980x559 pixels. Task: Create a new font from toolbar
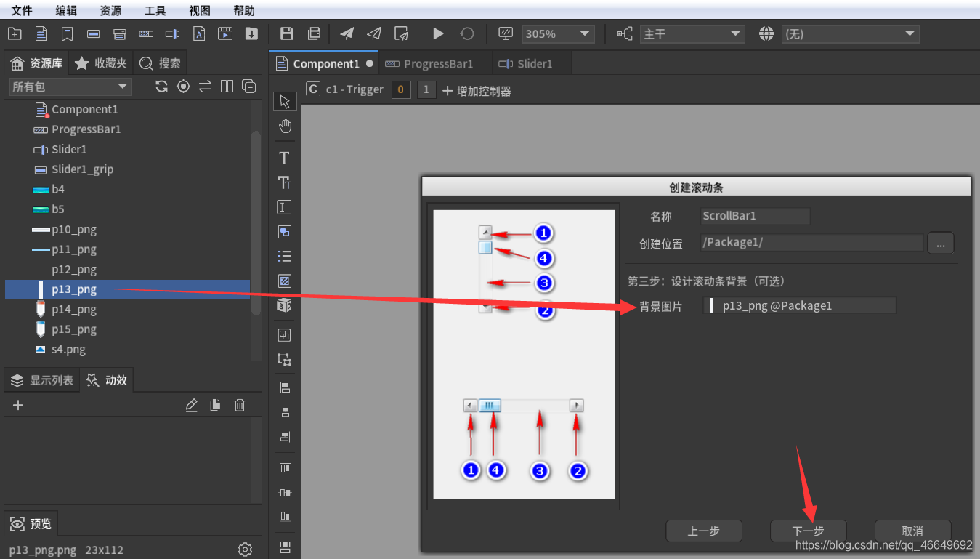(199, 34)
